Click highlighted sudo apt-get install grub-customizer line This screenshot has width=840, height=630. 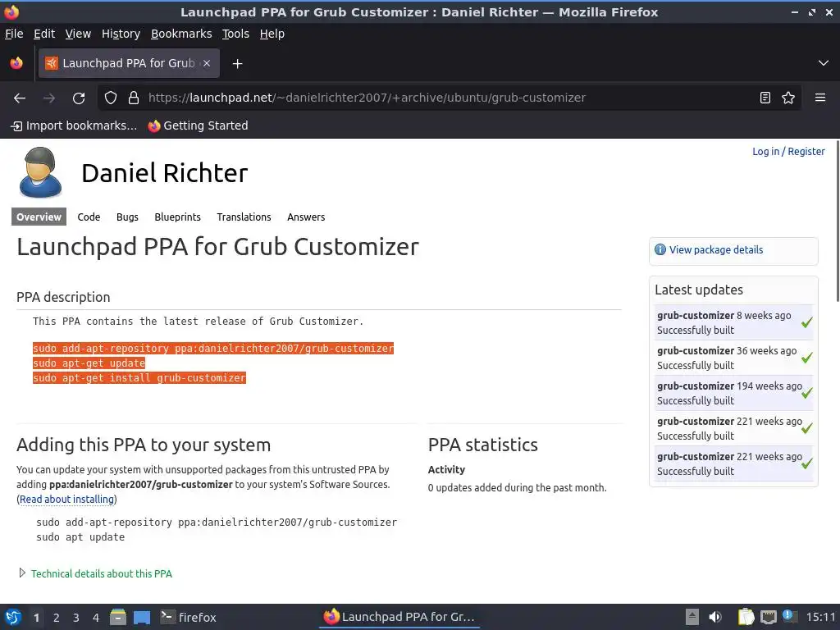click(139, 378)
